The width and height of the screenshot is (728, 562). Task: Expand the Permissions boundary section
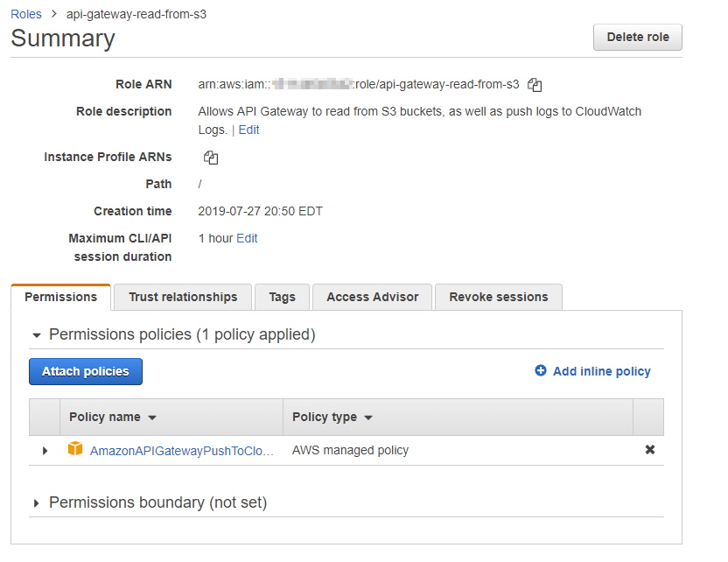(36, 502)
